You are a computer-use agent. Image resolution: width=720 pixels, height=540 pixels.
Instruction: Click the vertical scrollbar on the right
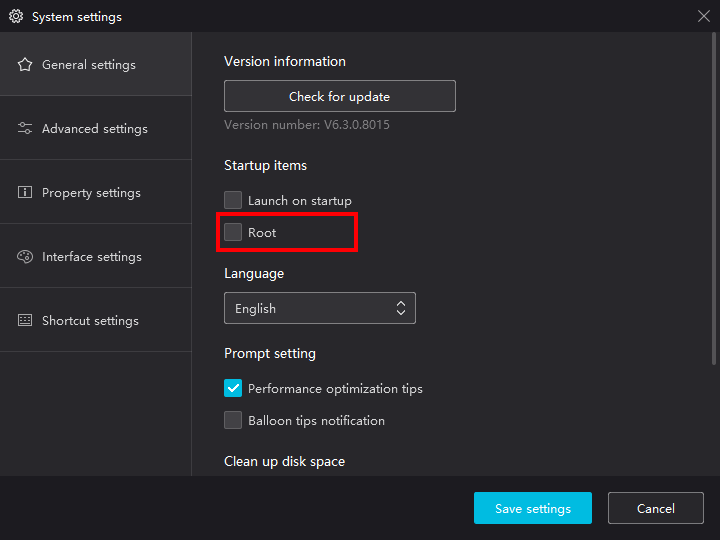(x=714, y=198)
